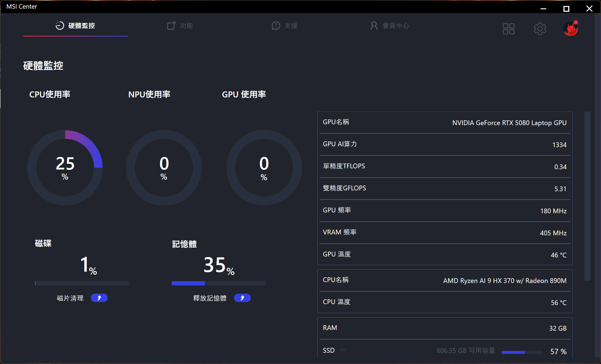Select the GPU名稱 row
The height and width of the screenshot is (364, 601).
(x=445, y=122)
